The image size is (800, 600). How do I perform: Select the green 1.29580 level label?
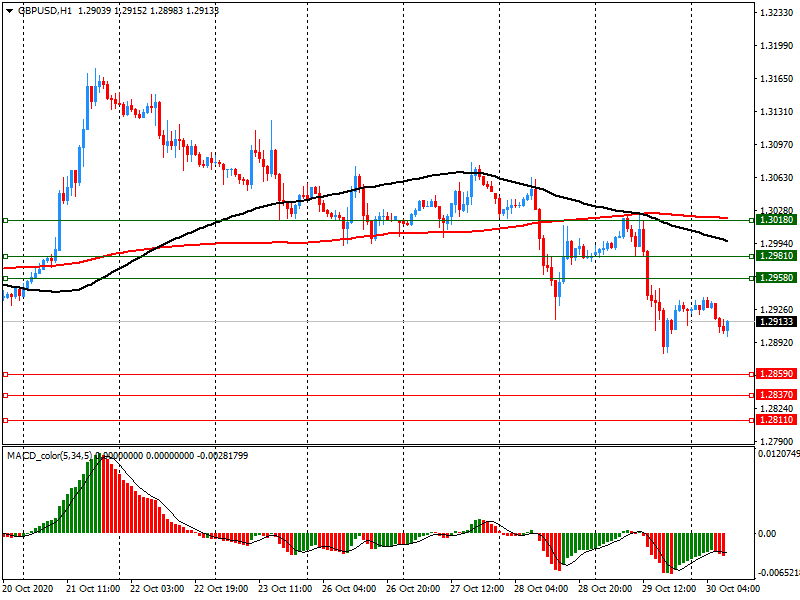coord(777,278)
